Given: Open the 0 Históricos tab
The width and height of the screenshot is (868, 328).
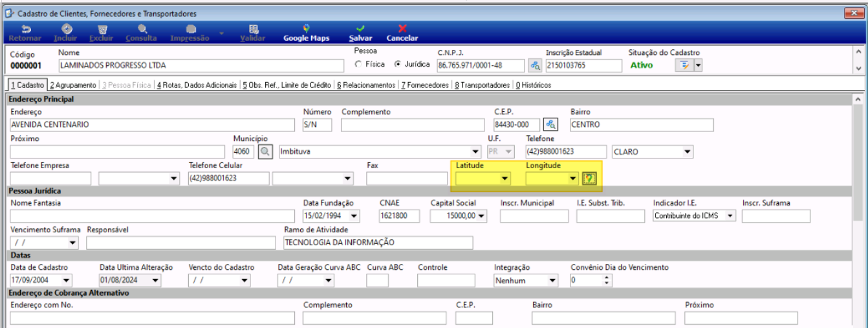Looking at the screenshot, I should (x=533, y=85).
